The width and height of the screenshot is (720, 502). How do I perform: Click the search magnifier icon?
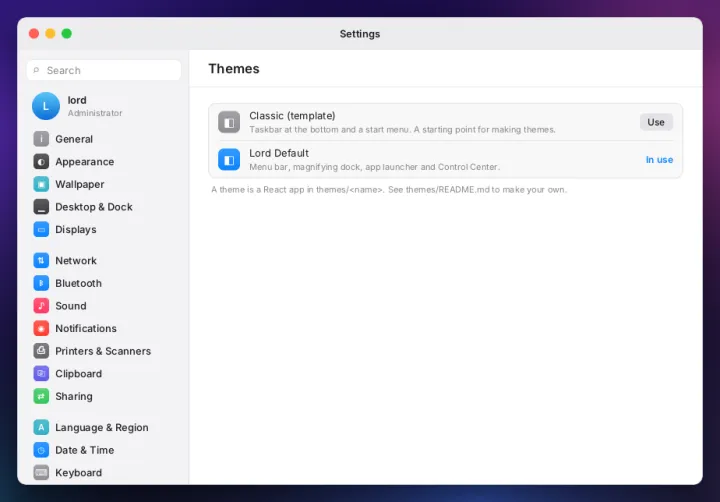point(36,70)
